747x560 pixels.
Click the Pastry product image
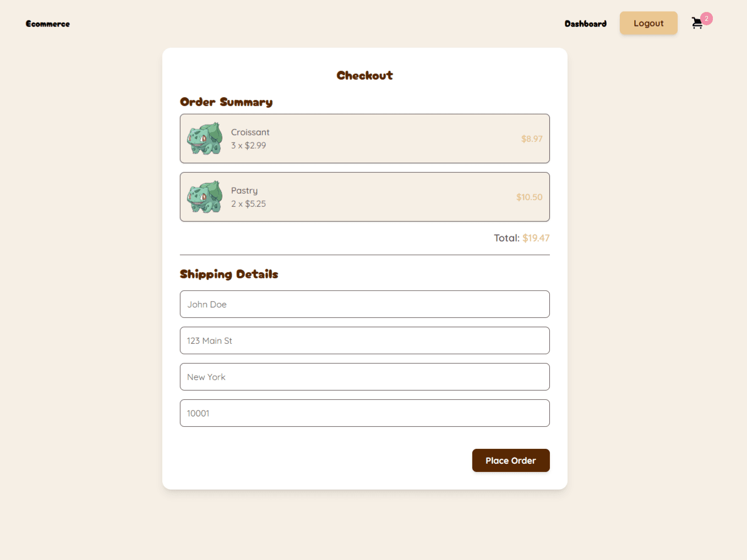(x=205, y=197)
